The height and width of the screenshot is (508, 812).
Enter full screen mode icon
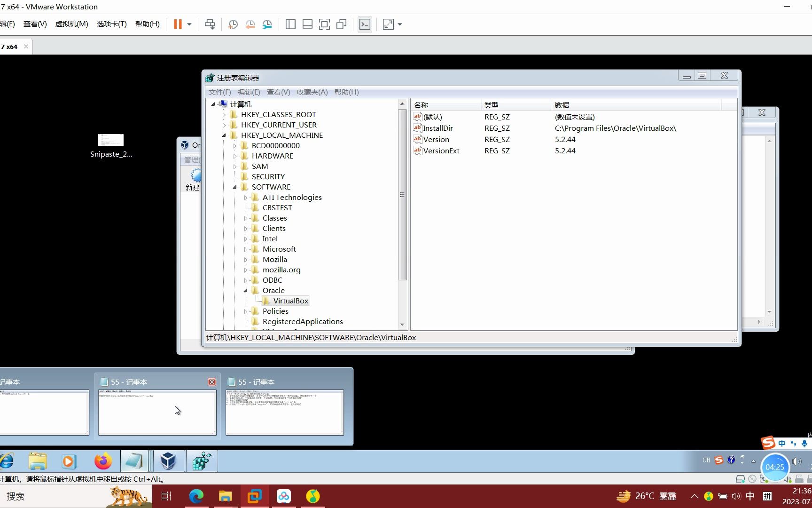coord(324,24)
